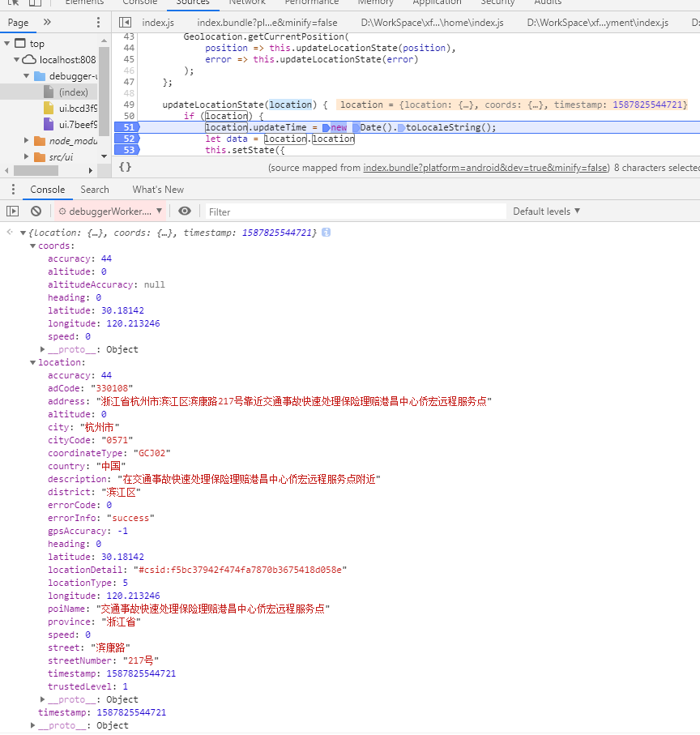700x735 pixels.
Task: Open the drawer three-dot menu
Action: point(13,190)
